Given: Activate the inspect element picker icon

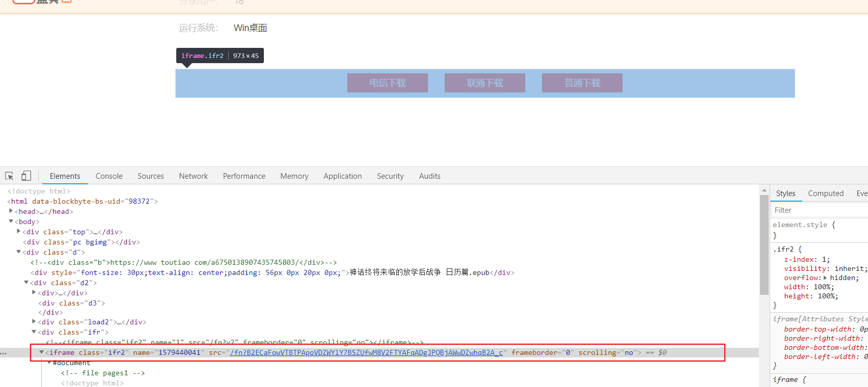Looking at the screenshot, I should (x=9, y=176).
